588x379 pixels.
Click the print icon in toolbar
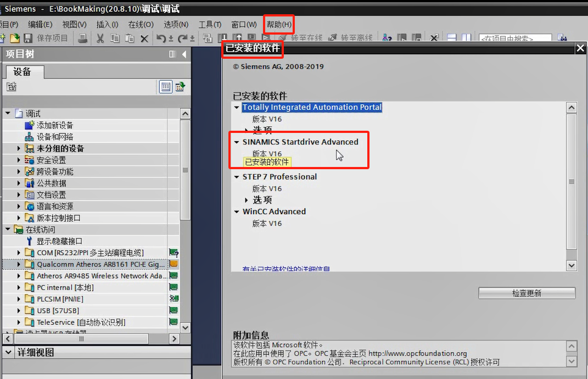[x=82, y=38]
